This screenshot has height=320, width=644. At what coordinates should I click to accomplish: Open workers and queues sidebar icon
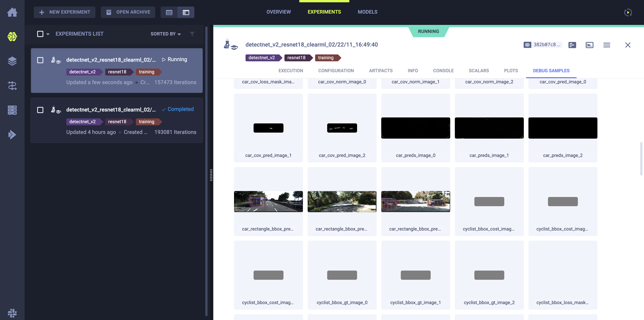pyautogui.click(x=12, y=110)
